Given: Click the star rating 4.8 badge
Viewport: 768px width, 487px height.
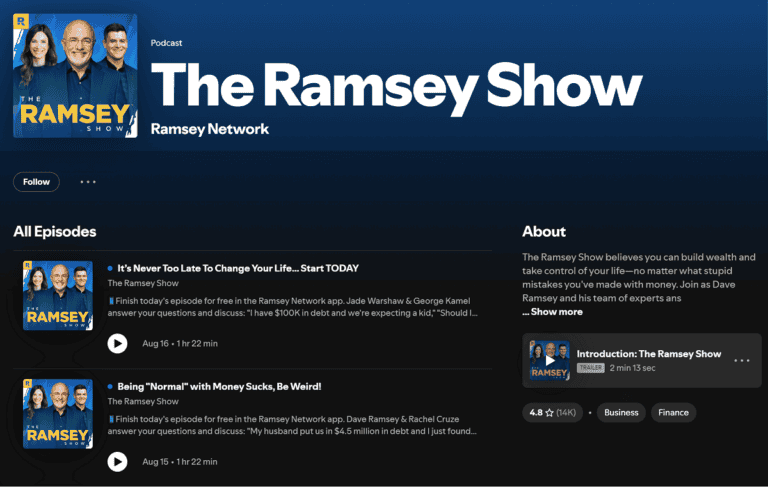Looking at the screenshot, I should click(551, 412).
